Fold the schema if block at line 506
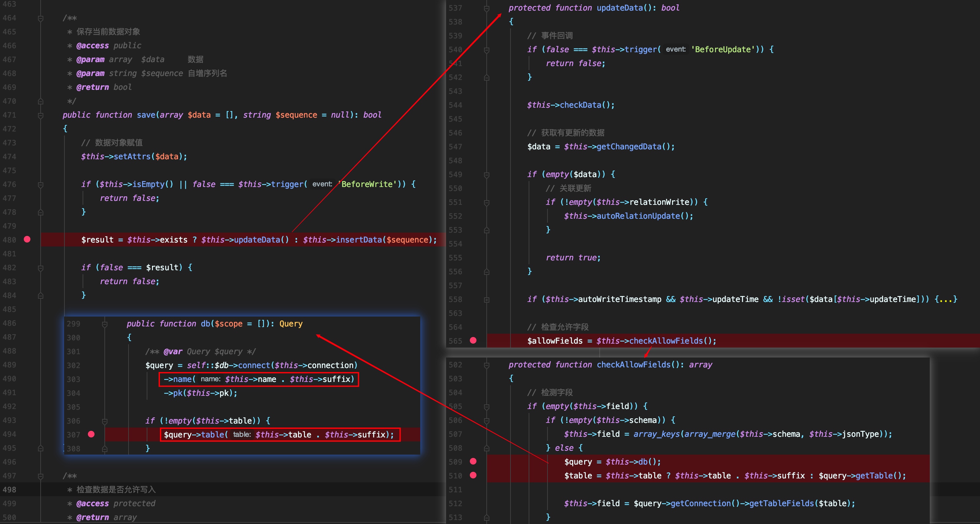 tap(487, 421)
